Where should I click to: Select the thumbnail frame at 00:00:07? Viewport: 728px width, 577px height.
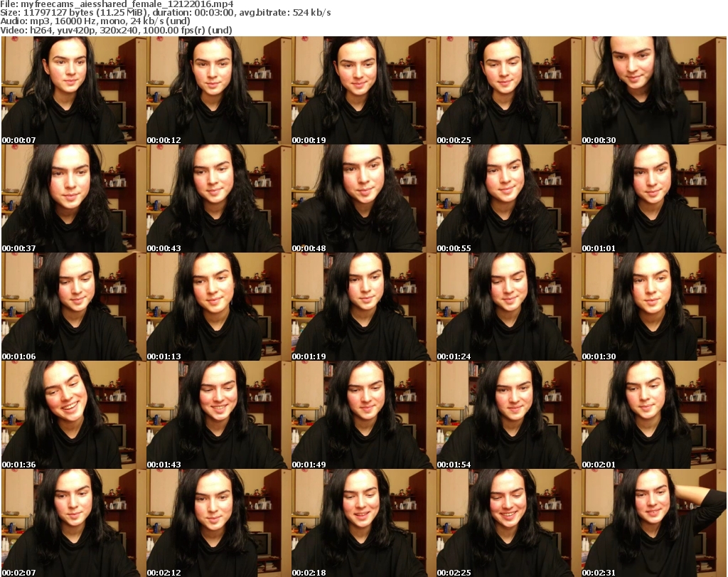click(x=73, y=90)
